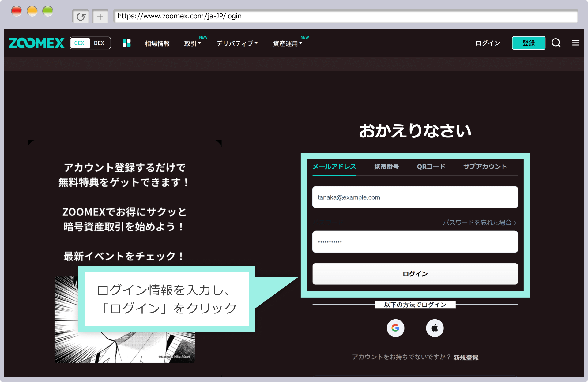Select the メールアドレス login tab

coord(334,167)
